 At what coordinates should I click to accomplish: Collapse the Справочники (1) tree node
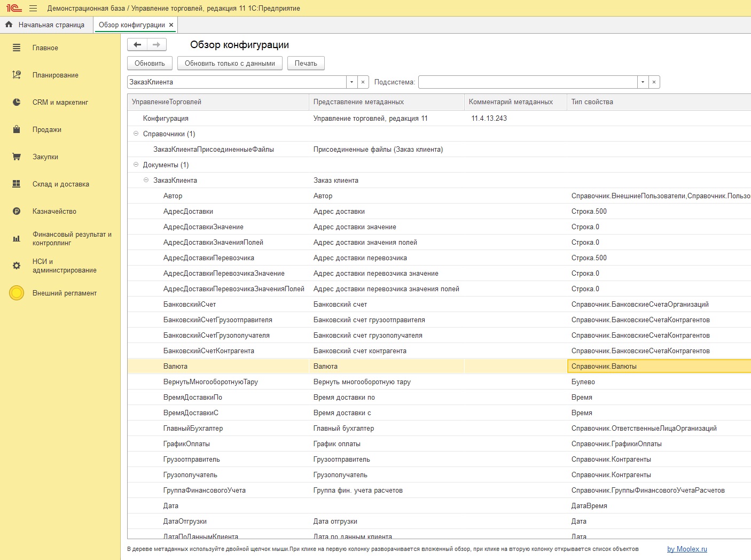pyautogui.click(x=136, y=134)
